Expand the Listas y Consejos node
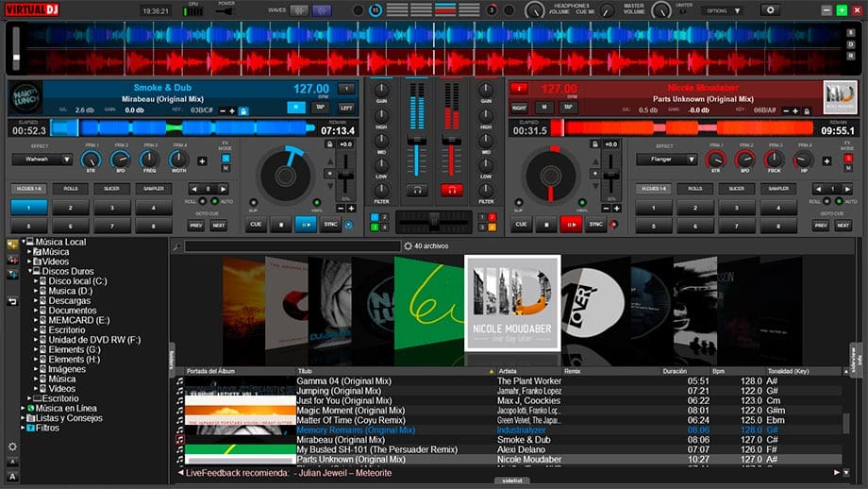The width and height of the screenshot is (868, 489). pos(24,418)
